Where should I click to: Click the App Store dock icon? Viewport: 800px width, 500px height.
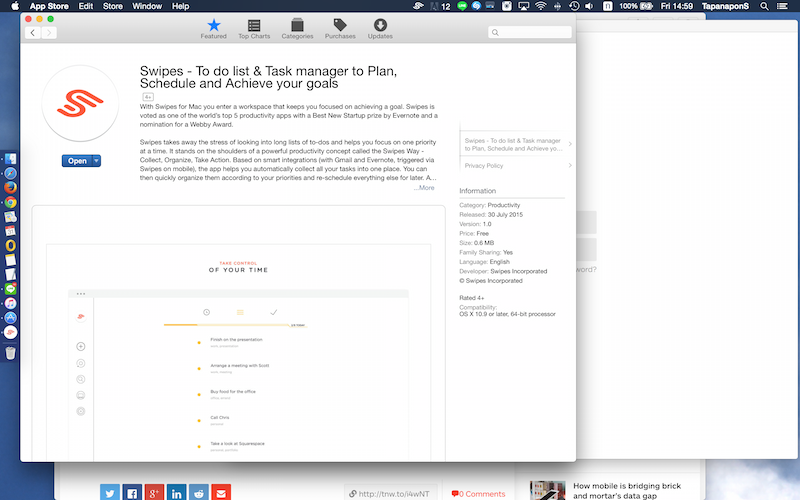[11, 318]
